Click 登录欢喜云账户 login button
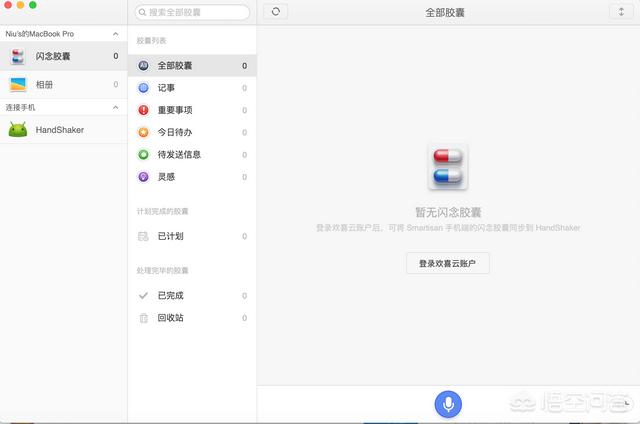Viewport: 640px width, 424px height. pyautogui.click(x=447, y=263)
